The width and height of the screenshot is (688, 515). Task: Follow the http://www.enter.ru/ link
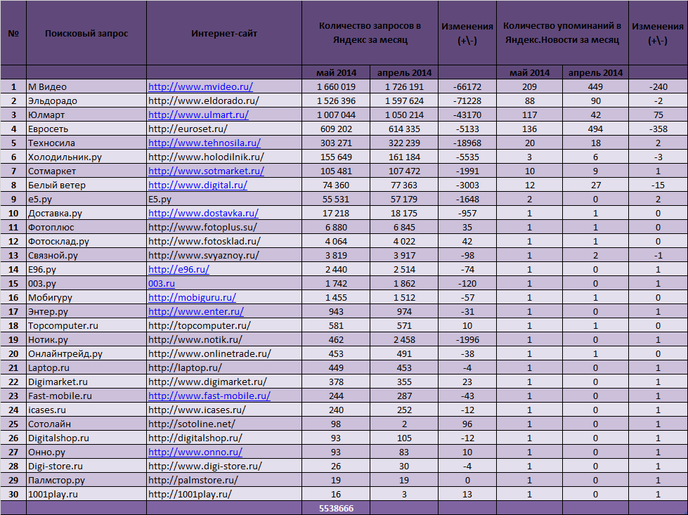(196, 311)
